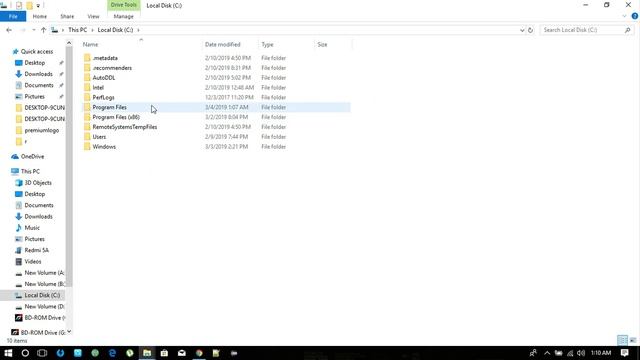Click the up-one-level arrow button
Screen dimensions: 640x360
point(43,30)
